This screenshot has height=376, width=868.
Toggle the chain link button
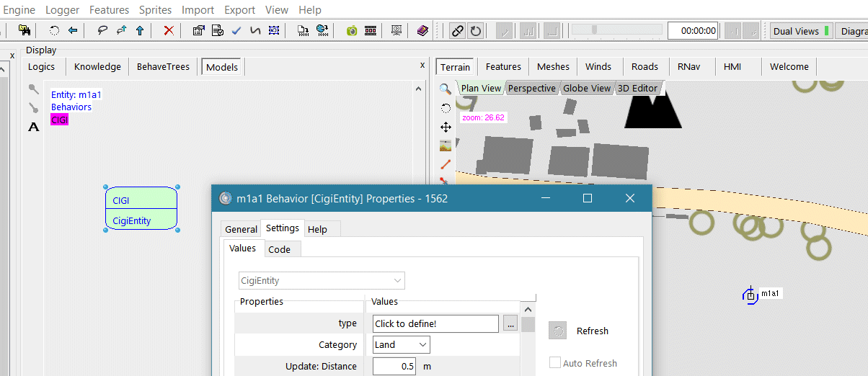457,30
